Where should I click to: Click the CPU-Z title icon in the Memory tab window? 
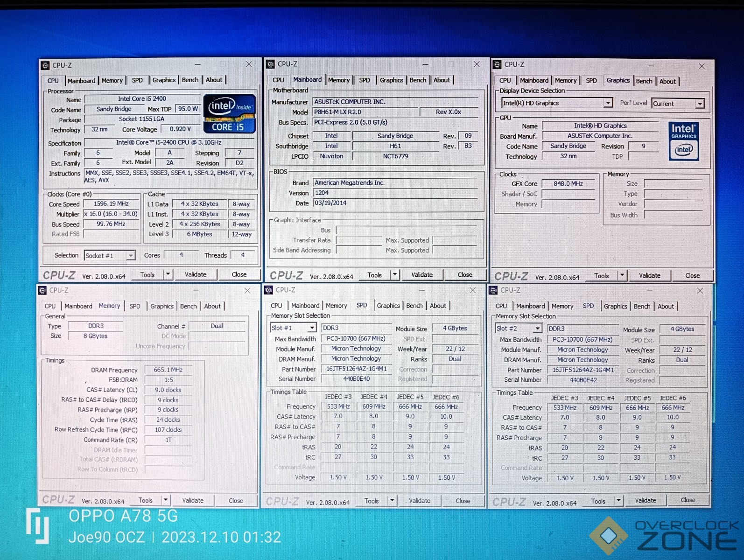click(x=42, y=290)
